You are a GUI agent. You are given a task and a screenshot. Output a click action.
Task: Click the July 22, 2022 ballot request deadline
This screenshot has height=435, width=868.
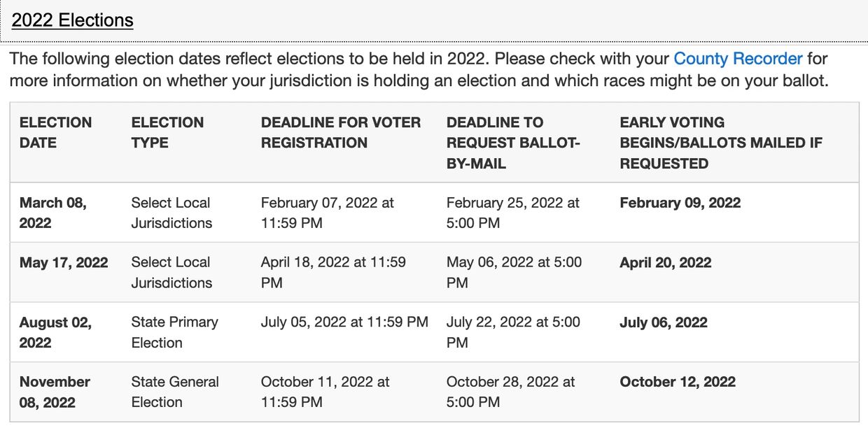pyautogui.click(x=513, y=332)
